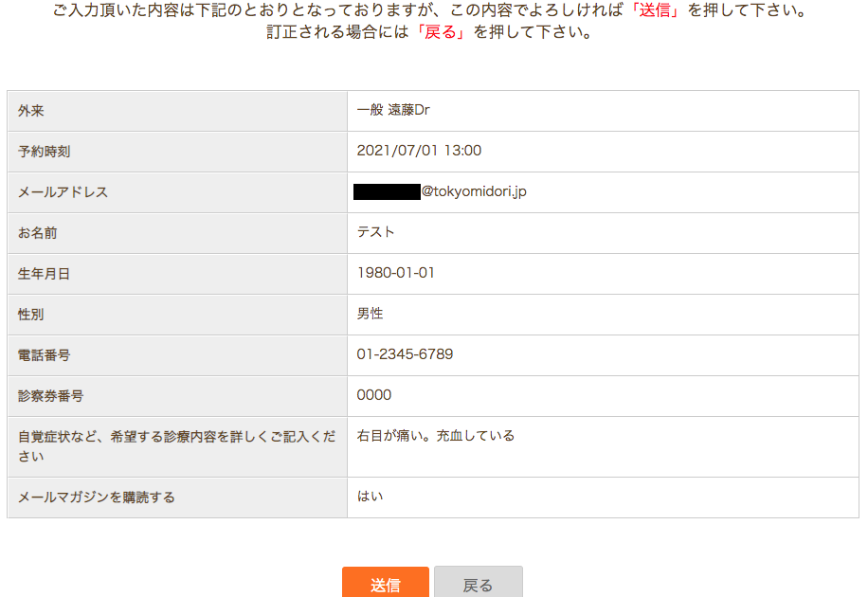This screenshot has height=597, width=868.
Task: Click the 電話番号 row label
Action: point(44,355)
